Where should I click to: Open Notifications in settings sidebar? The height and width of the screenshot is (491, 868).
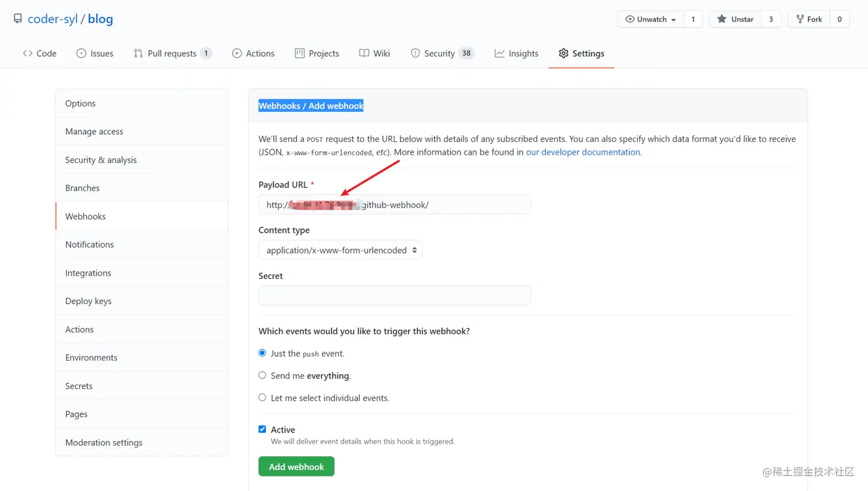tap(142, 244)
